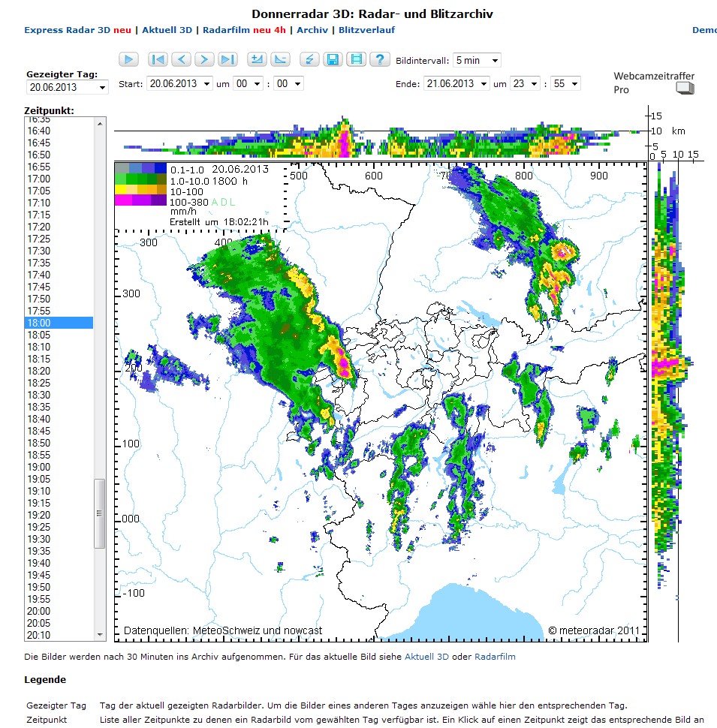Select time 16:45 in Zeitpunkt list
This screenshot has width=717, height=728.
tap(59, 143)
